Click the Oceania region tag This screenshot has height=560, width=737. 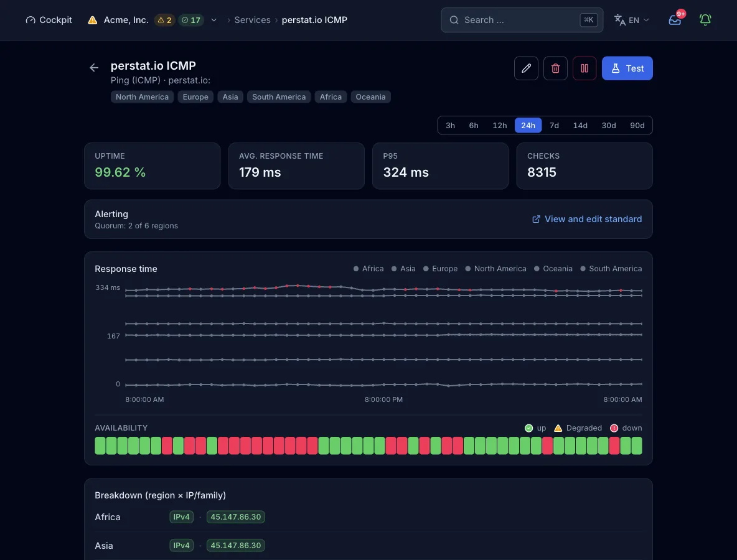point(370,97)
